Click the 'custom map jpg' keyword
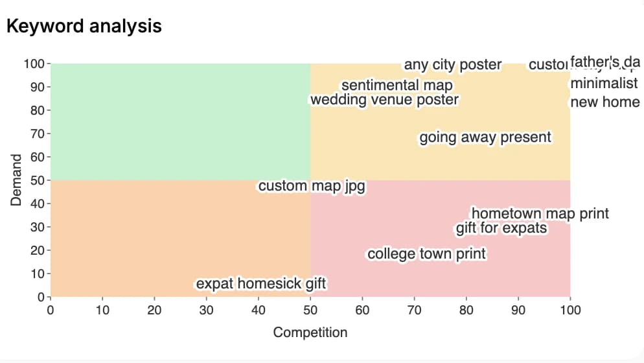This screenshot has height=363, width=644. click(x=312, y=186)
